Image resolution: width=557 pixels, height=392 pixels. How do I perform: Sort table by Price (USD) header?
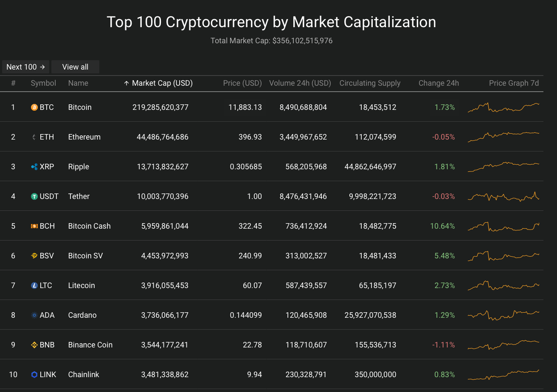[242, 83]
